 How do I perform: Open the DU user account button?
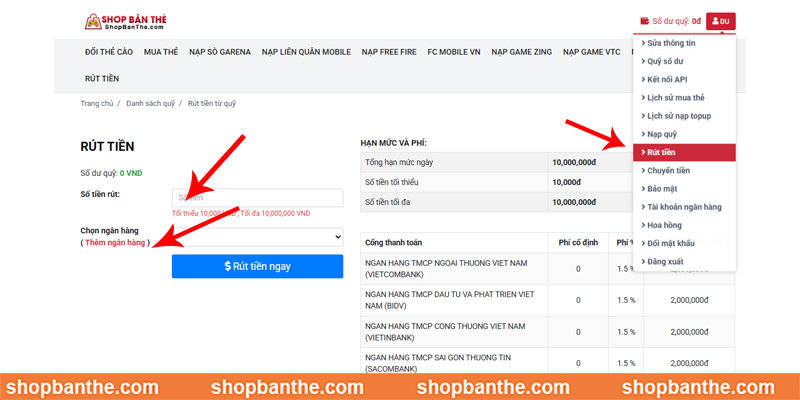(720, 21)
